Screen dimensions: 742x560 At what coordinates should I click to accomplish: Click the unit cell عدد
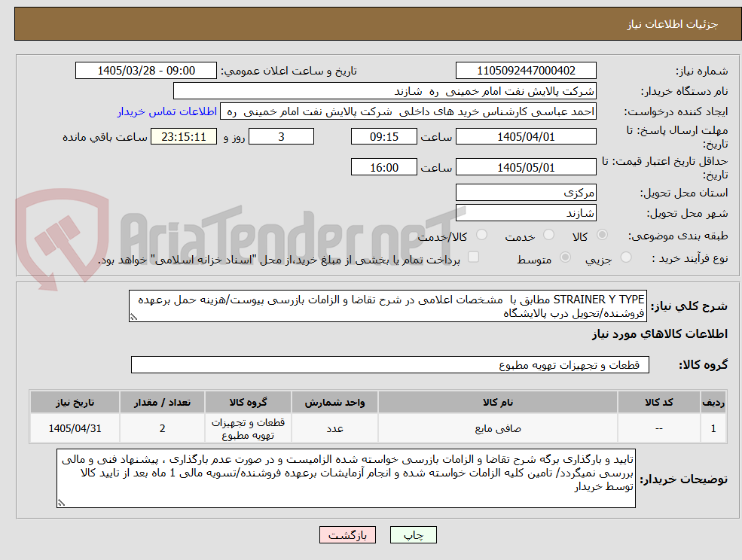click(x=334, y=428)
